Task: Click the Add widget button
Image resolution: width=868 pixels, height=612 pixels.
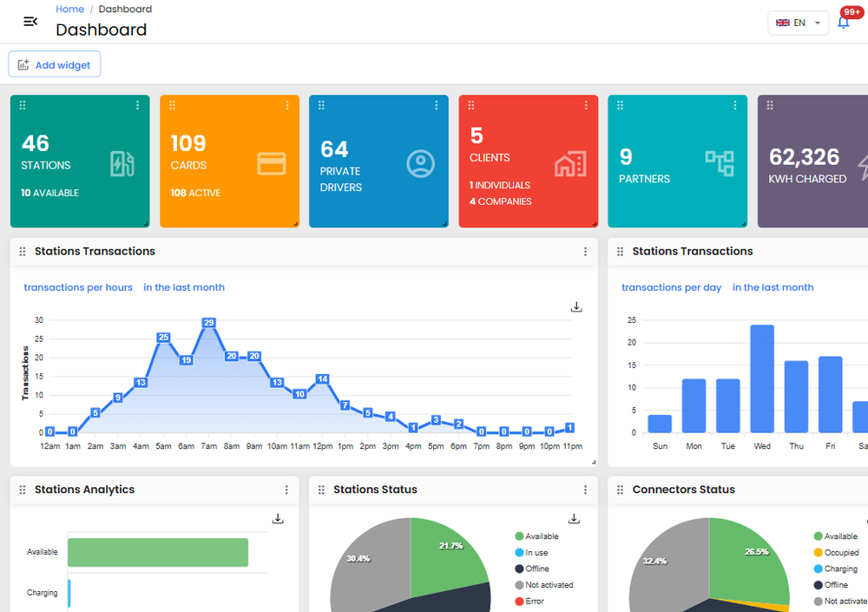Action: coord(54,64)
